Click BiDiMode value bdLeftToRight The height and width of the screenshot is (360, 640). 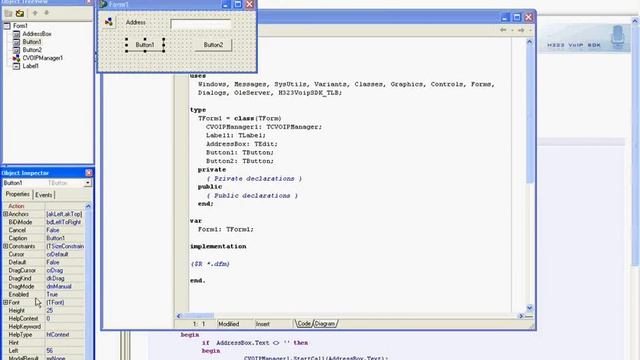[65, 222]
